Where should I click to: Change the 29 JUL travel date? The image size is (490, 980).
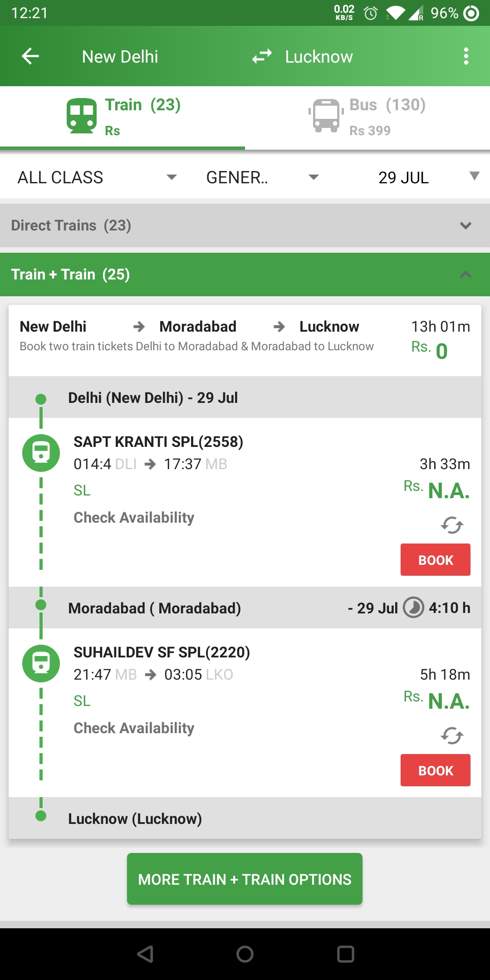(x=427, y=177)
